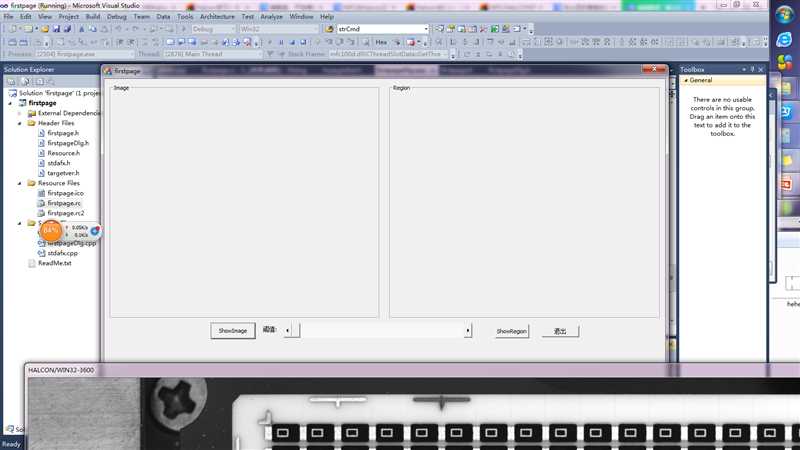Viewport: 800px width, 450px height.
Task: Open Internet Explorer from desktop sidebar
Action: coord(784,40)
